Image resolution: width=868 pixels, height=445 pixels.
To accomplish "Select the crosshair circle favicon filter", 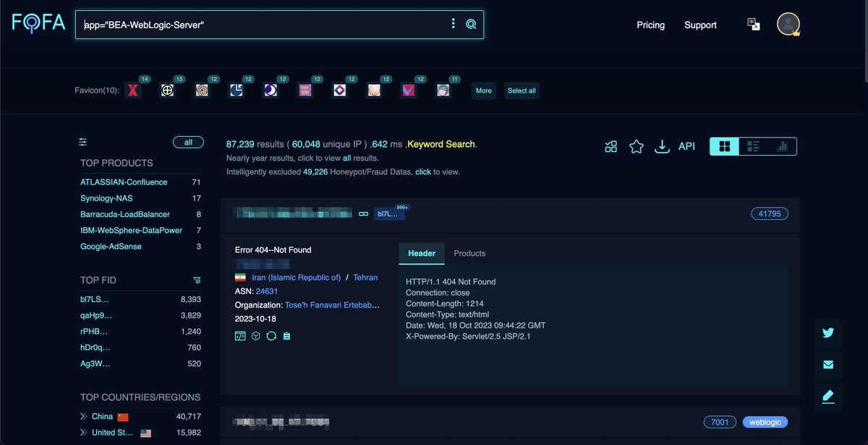I will tap(168, 90).
